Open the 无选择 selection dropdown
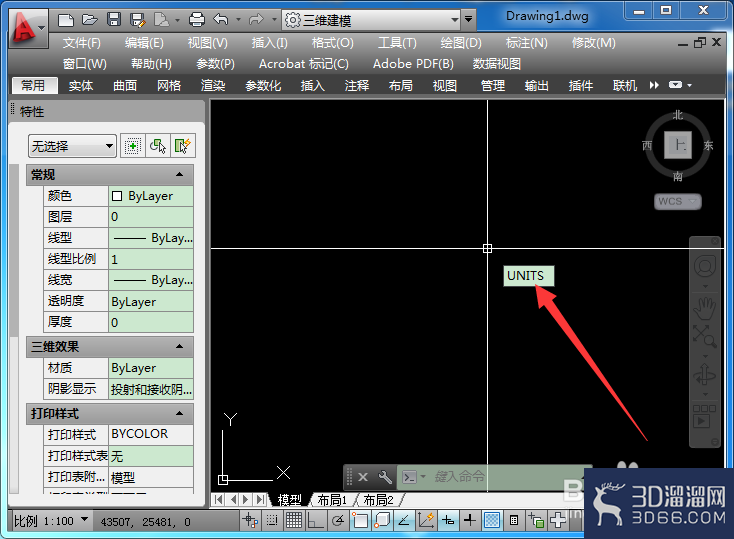This screenshot has height=539, width=734. tap(72, 146)
